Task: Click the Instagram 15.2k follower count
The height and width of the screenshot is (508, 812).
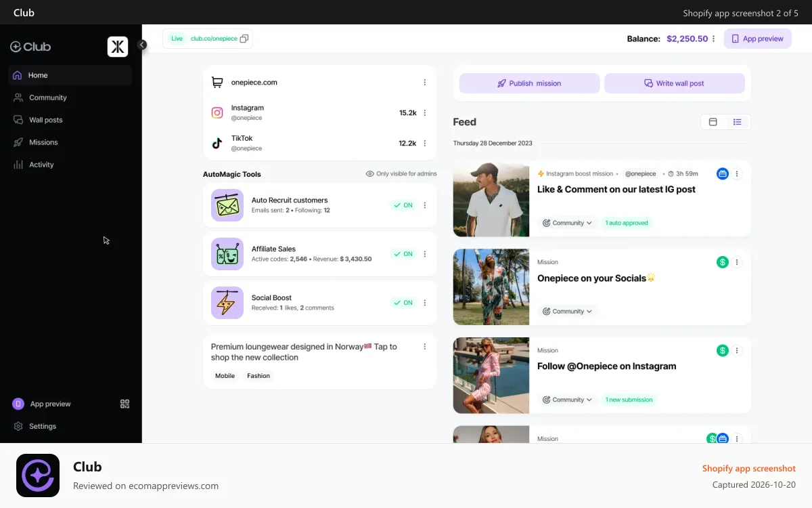Action: [x=407, y=113]
